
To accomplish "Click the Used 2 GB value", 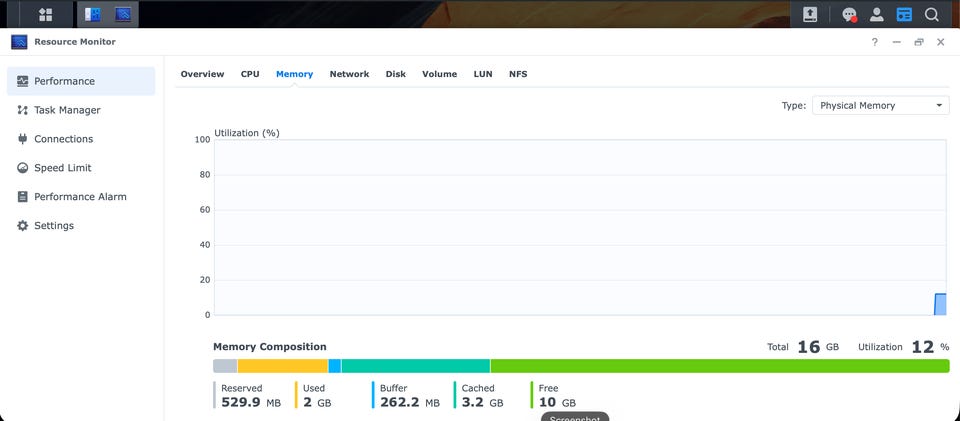I will point(317,403).
